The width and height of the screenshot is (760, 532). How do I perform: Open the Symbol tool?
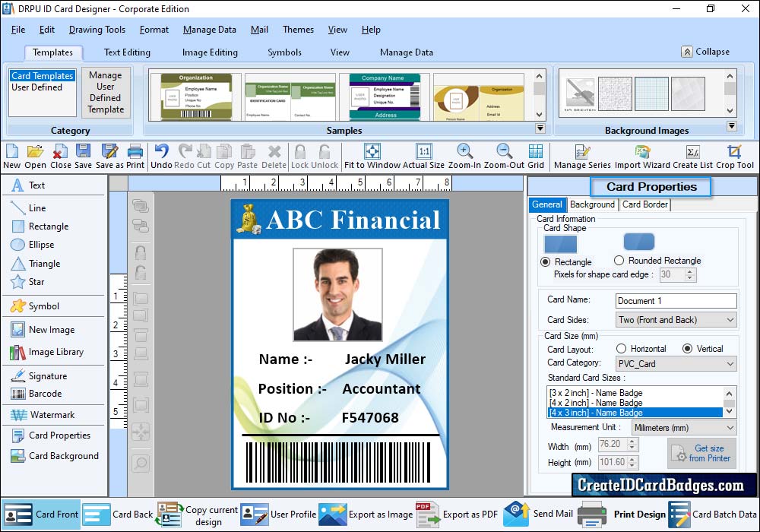(35, 306)
